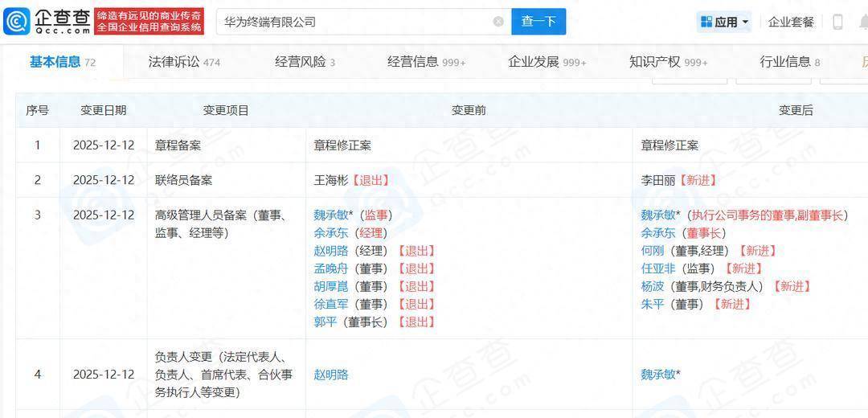Click 何刚 (董事,经理) name link
Image resolution: width=868 pixels, height=418 pixels.
pyautogui.click(x=652, y=251)
